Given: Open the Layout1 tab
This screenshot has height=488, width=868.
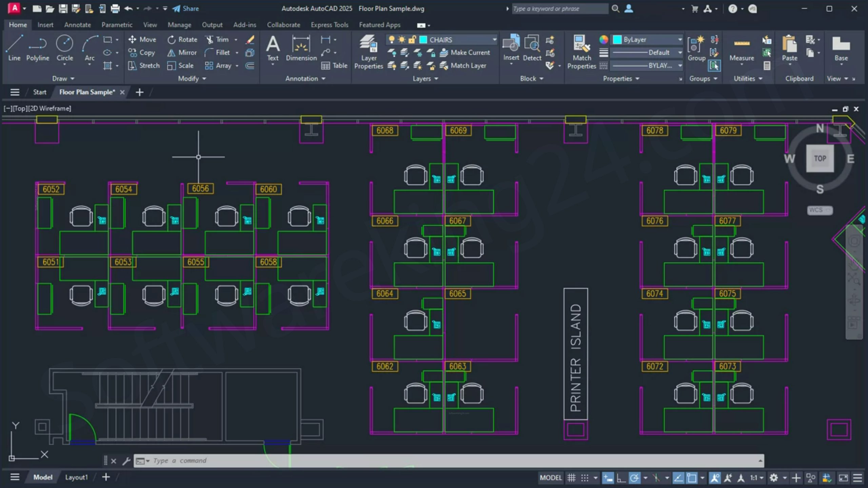Looking at the screenshot, I should (76, 477).
